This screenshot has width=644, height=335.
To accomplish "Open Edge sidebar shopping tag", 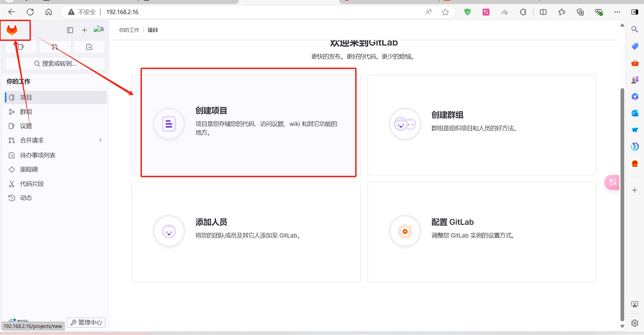I will click(635, 46).
